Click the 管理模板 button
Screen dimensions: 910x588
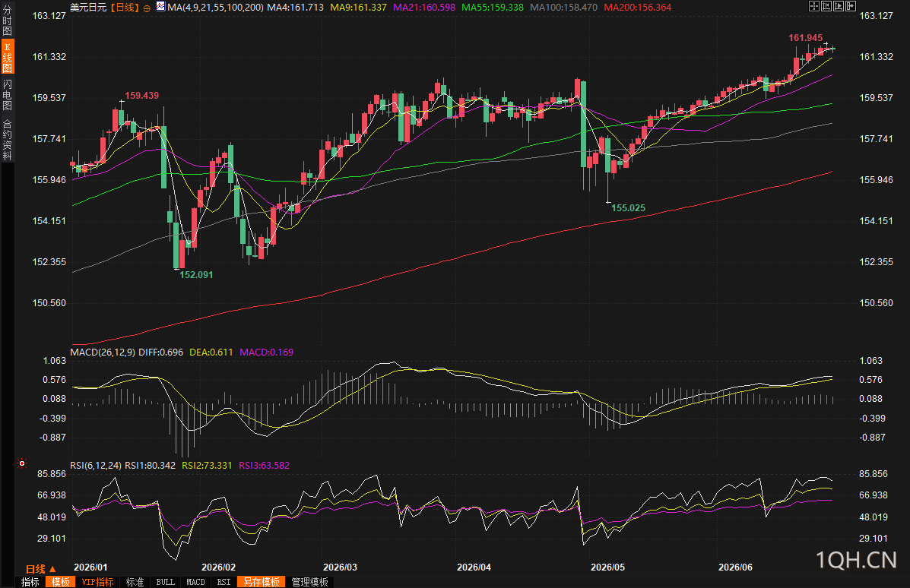tap(310, 582)
